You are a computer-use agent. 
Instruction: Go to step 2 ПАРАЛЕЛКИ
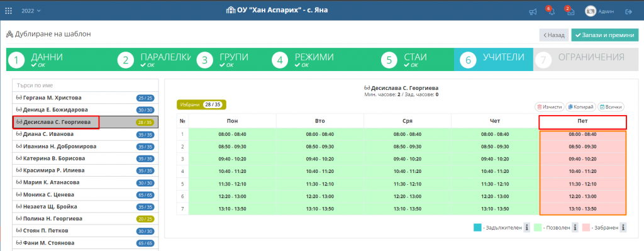tap(155, 60)
